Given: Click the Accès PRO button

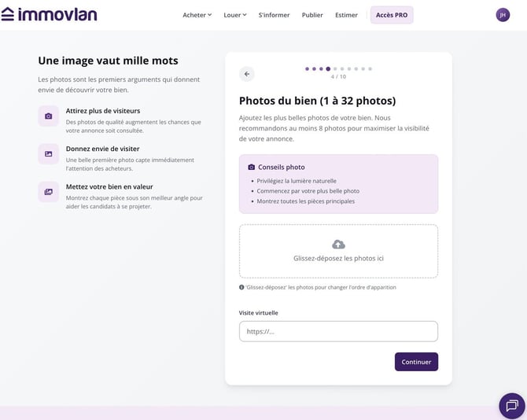Looking at the screenshot, I should [x=392, y=15].
